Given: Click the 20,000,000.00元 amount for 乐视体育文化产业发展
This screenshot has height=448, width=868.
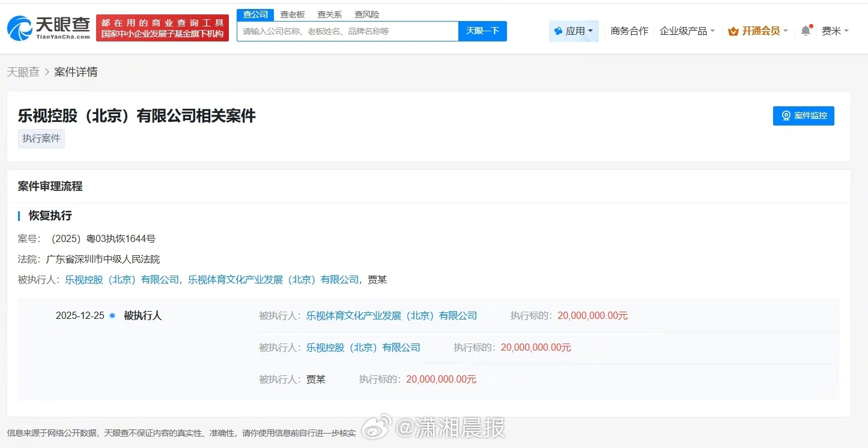Looking at the screenshot, I should point(592,316).
